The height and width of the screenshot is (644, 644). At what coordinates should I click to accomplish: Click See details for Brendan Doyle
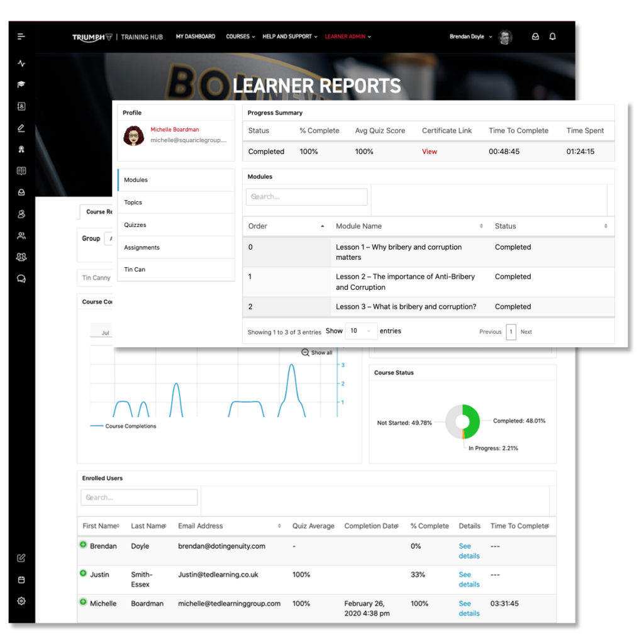tap(469, 551)
